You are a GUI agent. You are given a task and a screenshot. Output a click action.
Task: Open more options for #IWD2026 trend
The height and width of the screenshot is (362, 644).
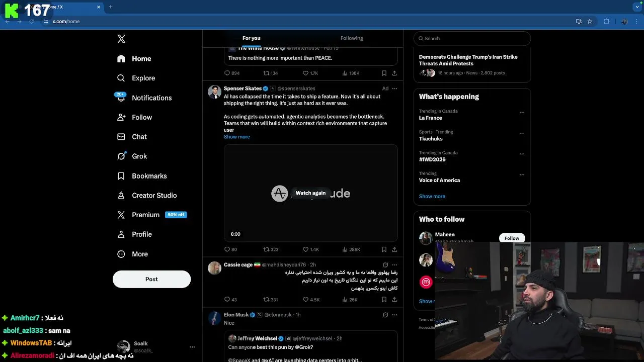click(522, 154)
